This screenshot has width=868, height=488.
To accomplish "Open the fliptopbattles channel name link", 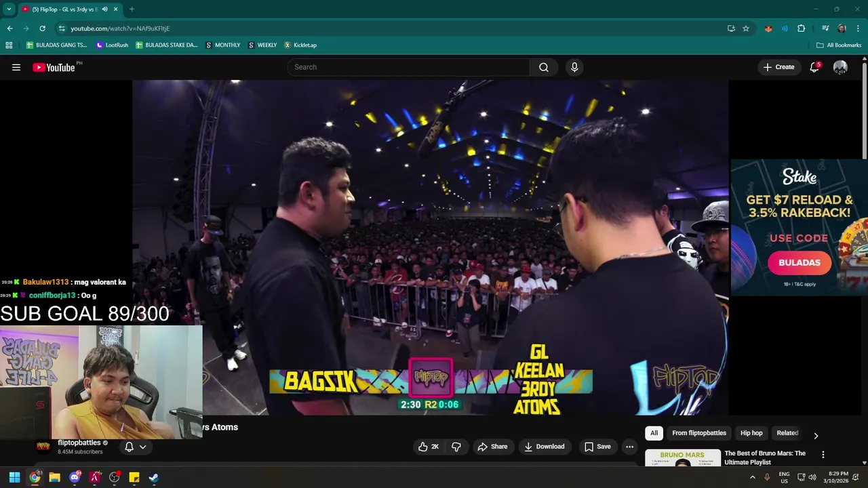I will tap(79, 443).
